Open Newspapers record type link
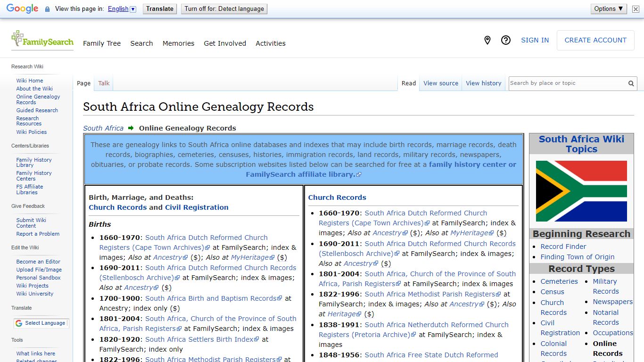The image size is (644, 362). pos(613,302)
